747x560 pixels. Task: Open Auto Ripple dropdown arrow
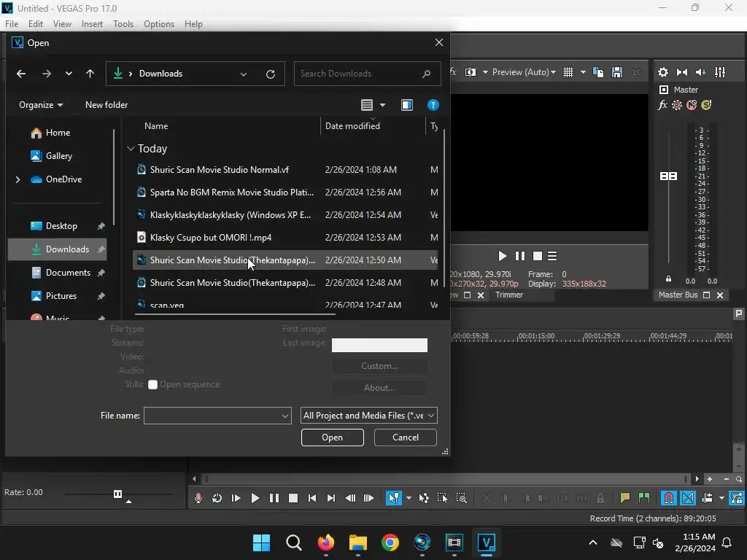tap(721, 498)
